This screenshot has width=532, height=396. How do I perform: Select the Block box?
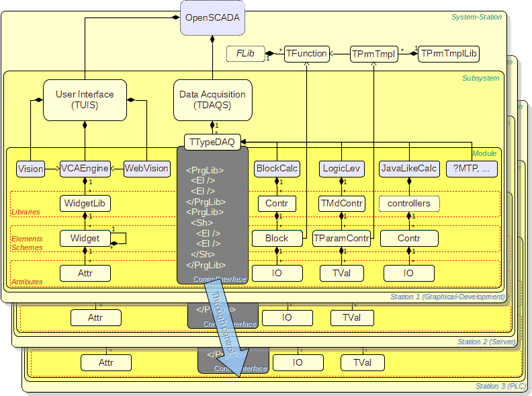pos(277,239)
